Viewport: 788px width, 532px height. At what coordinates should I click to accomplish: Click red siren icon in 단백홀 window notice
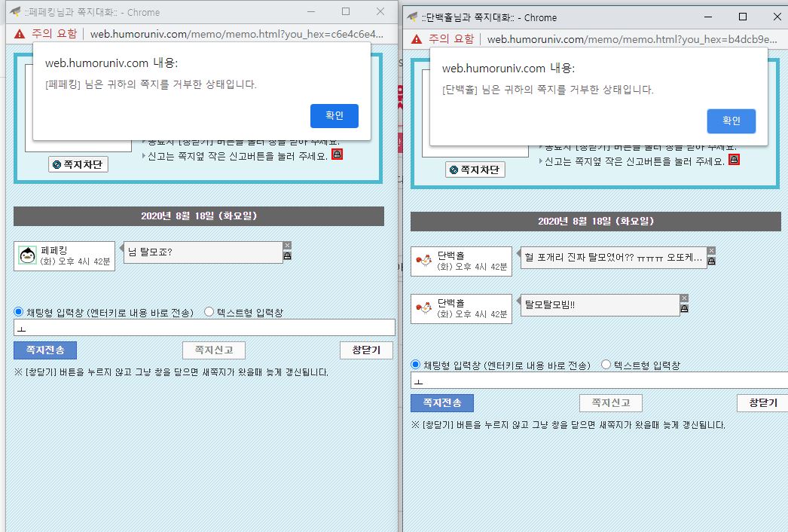click(734, 160)
